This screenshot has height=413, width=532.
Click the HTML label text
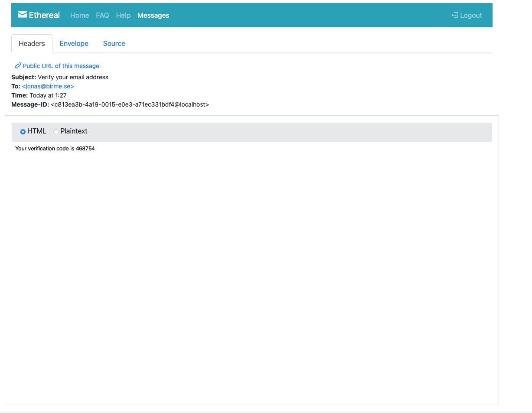coord(37,131)
